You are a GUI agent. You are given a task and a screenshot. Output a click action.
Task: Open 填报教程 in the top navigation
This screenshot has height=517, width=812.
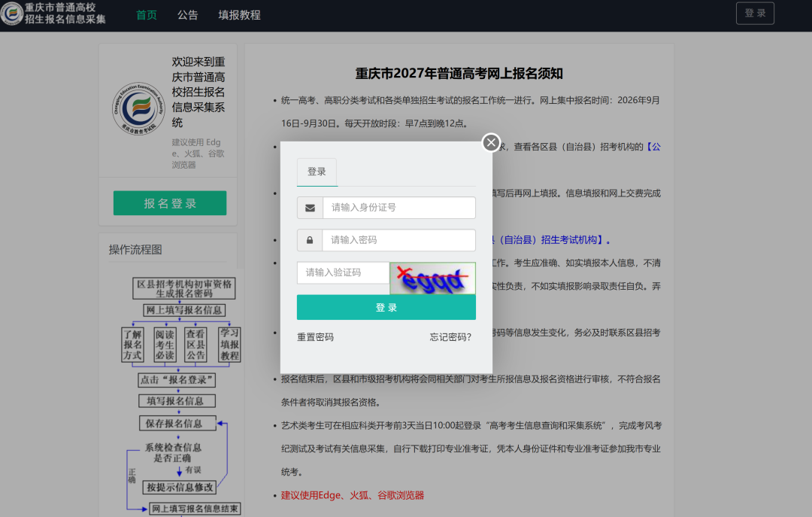click(x=239, y=15)
